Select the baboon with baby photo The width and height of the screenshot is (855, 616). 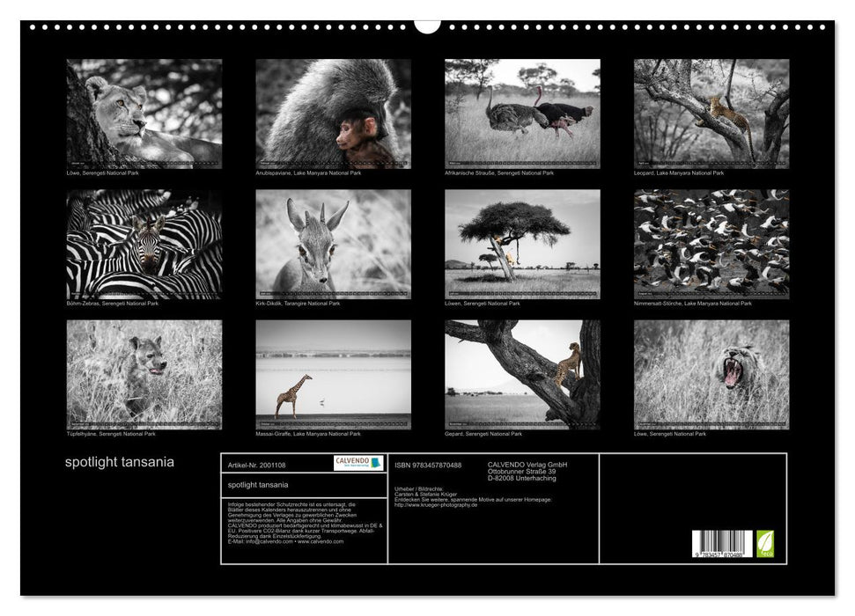(x=333, y=114)
